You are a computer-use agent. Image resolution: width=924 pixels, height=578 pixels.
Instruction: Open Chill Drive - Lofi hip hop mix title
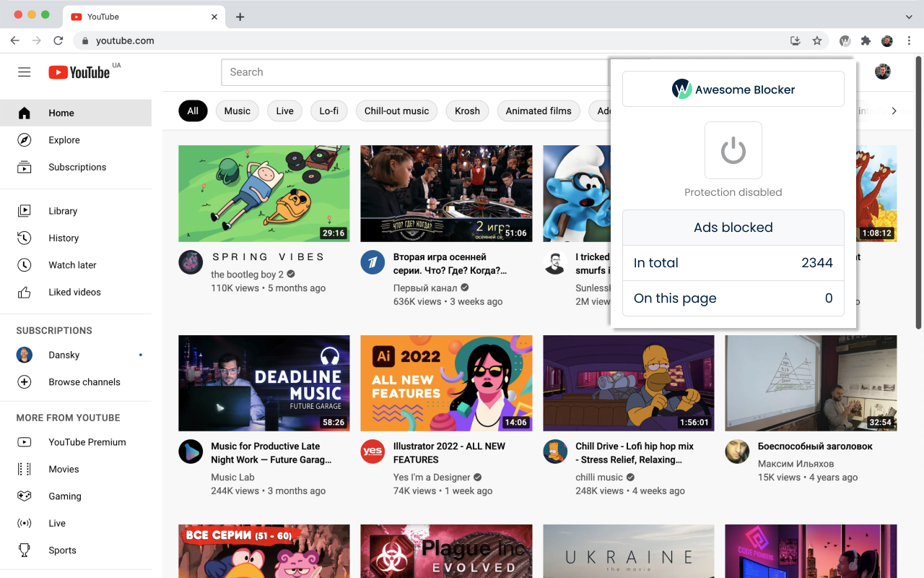click(635, 453)
